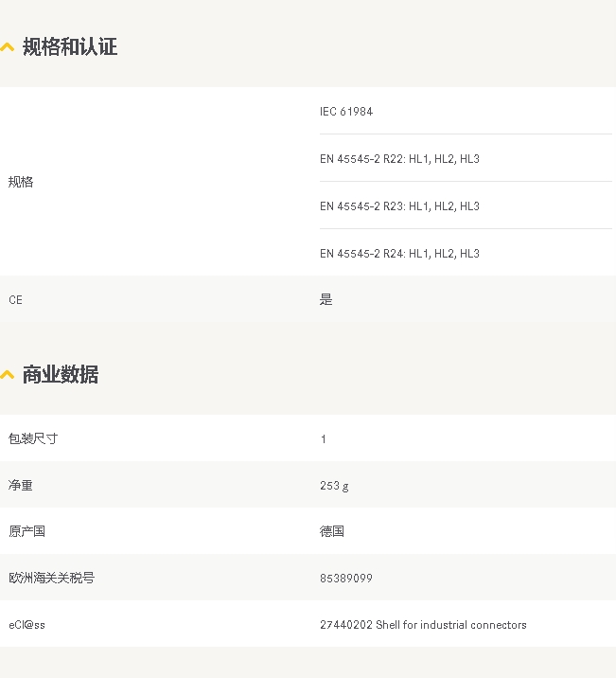
Task: Collapse the 规格和认证 section chevron
Action: (x=8, y=47)
